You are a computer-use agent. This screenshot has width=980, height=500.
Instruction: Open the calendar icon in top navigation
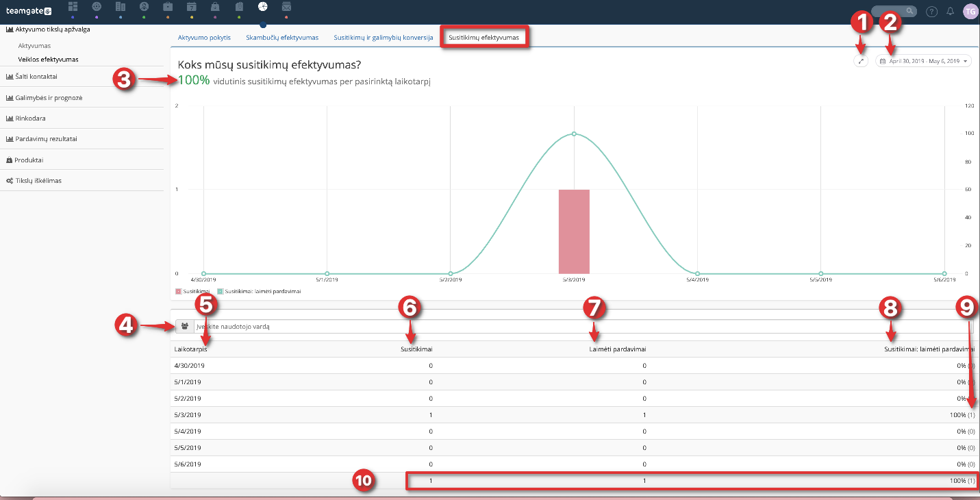click(192, 6)
